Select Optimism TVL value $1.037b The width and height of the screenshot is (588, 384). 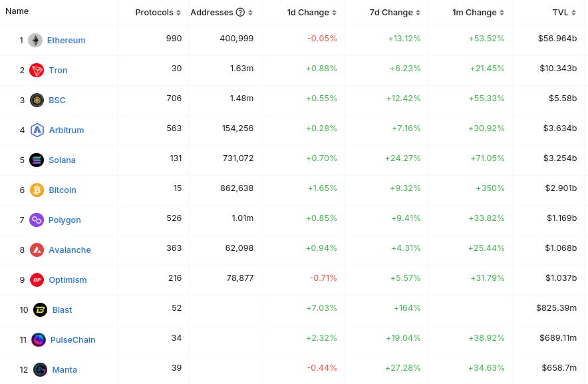(x=561, y=278)
